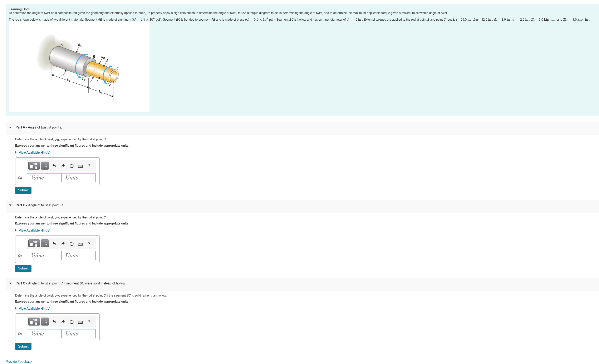Click redo arrow in Part B toolbar
599x364 pixels.
[63, 244]
